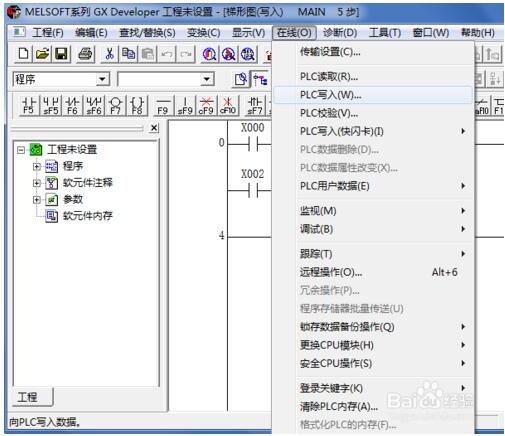The image size is (505, 436).
Task: Insert parallel closed contact sF6
Action: click(94, 105)
